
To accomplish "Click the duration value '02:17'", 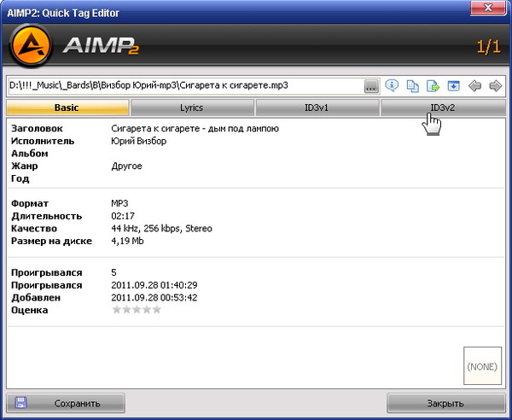I will pyautogui.click(x=123, y=216).
